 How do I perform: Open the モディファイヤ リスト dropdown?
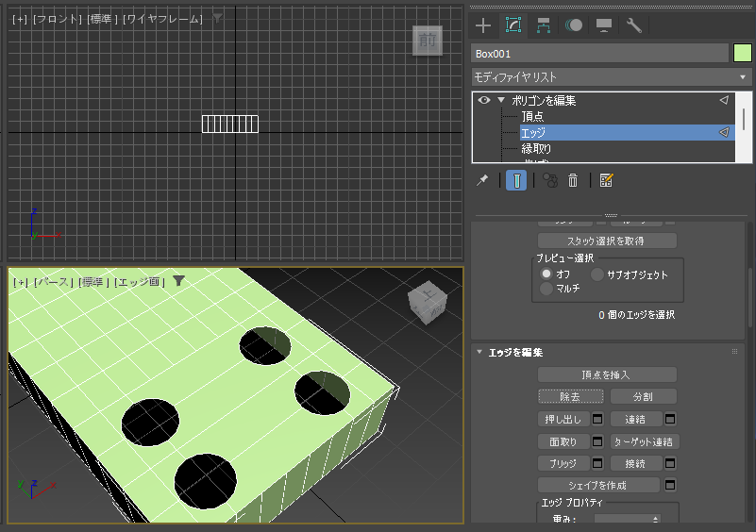(612, 77)
